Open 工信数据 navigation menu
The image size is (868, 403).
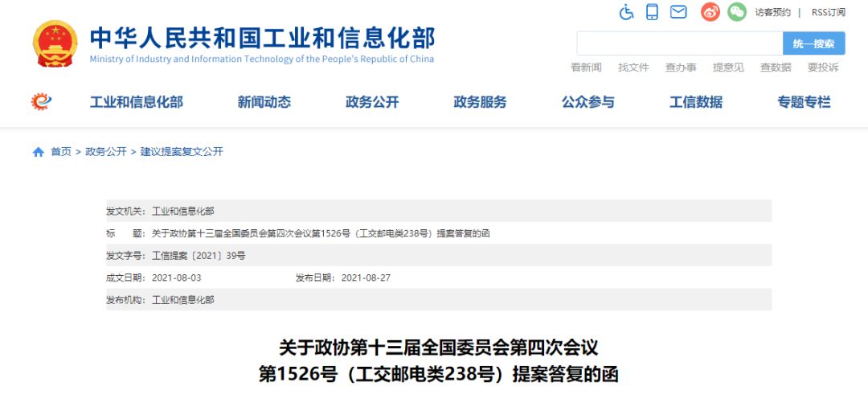tap(696, 102)
